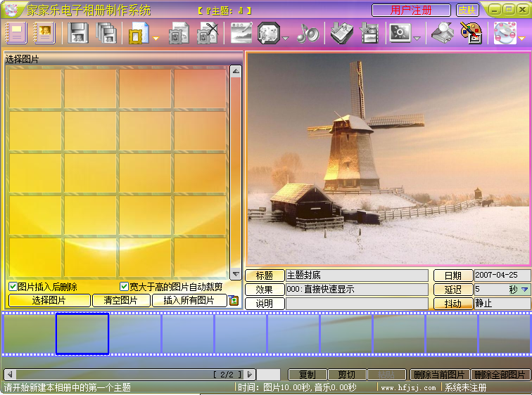Open the 皮肤 skin menu
The image size is (532, 395).
click(466, 11)
